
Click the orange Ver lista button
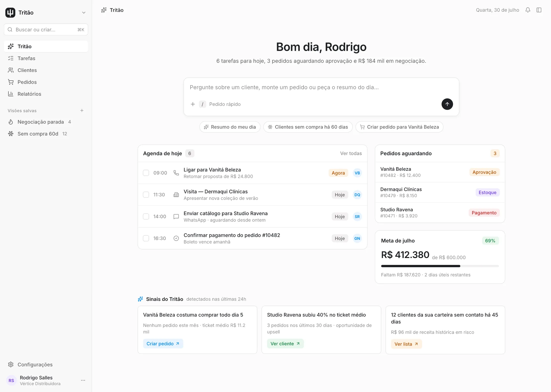coord(406,344)
